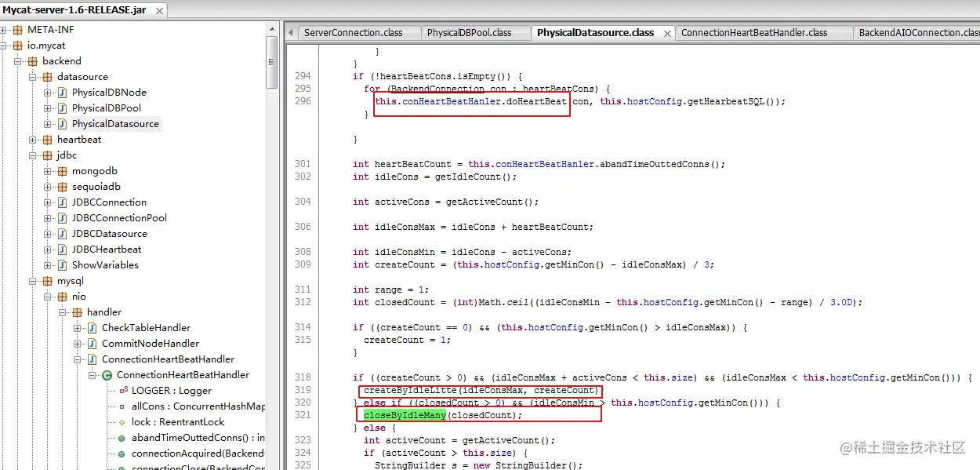Collapse the handler package node
This screenshot has height=470, width=980.
tap(63, 312)
